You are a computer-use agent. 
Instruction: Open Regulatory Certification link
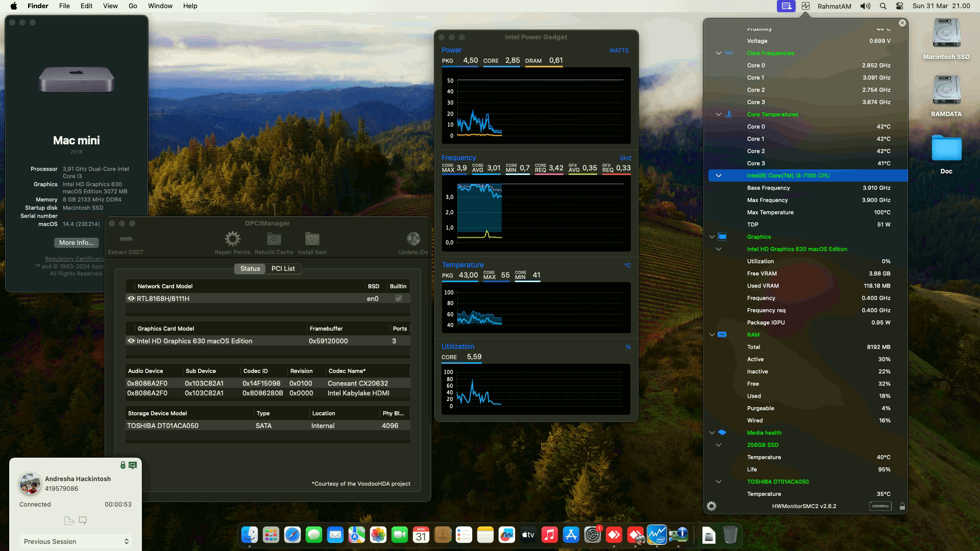[75, 259]
